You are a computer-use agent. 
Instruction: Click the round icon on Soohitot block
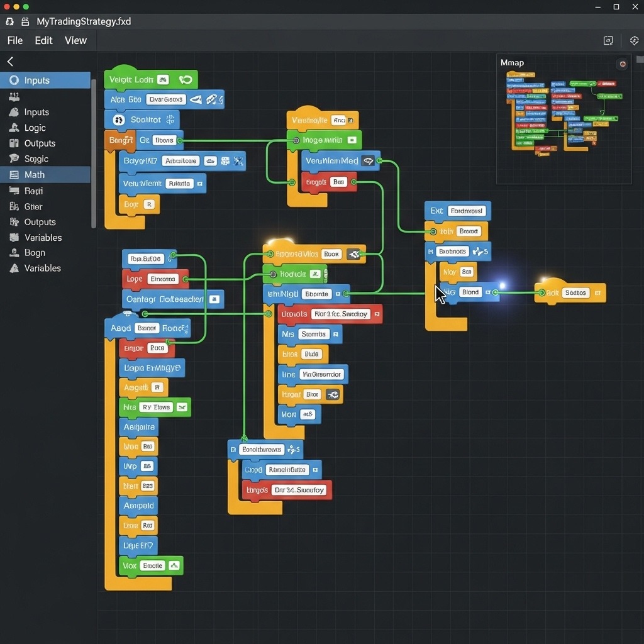tap(119, 120)
